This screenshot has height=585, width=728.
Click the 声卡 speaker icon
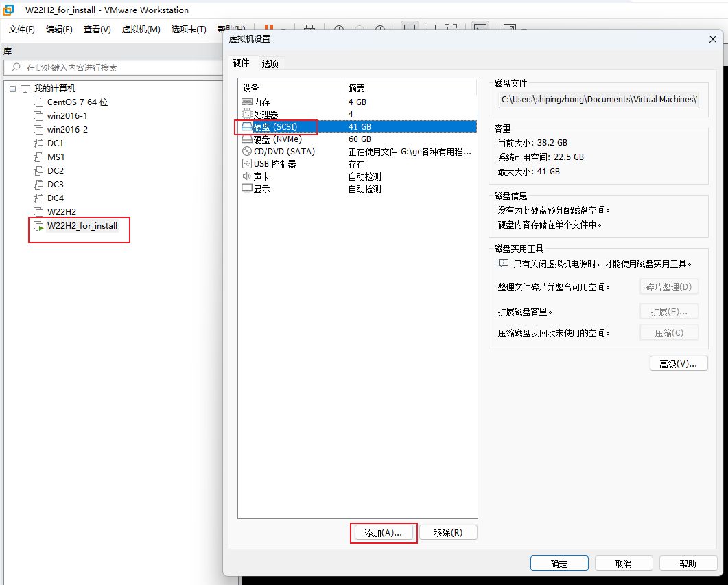[247, 176]
